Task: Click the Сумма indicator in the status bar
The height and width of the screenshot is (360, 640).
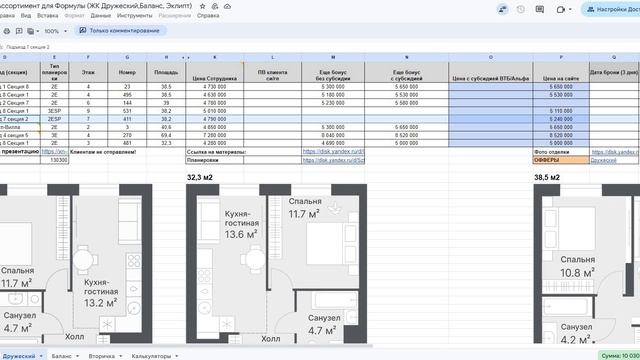Action: [x=619, y=356]
